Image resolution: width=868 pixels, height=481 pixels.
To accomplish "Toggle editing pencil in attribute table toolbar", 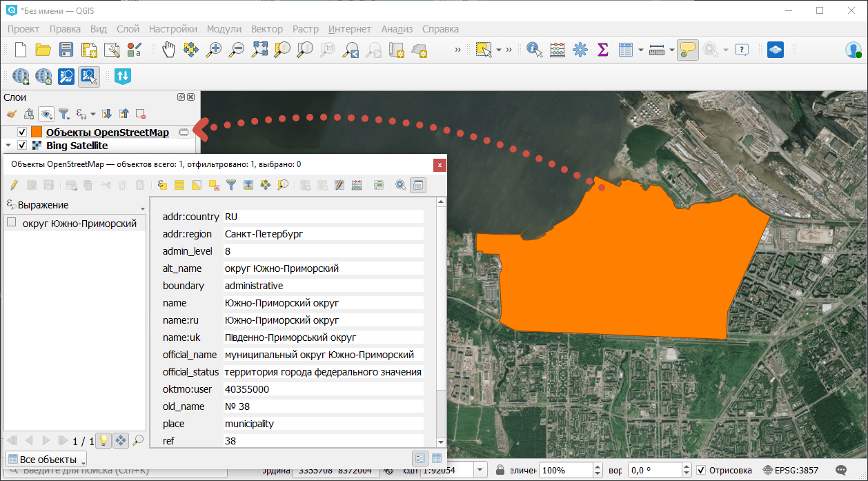I will click(14, 185).
